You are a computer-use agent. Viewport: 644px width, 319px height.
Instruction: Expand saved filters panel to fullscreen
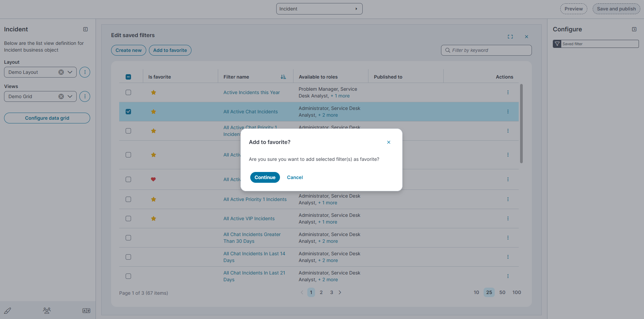tap(510, 37)
